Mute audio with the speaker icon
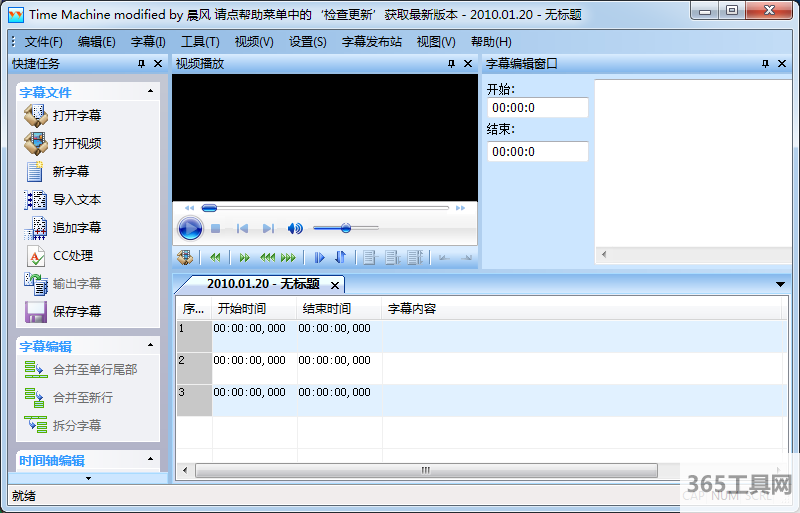 point(295,228)
